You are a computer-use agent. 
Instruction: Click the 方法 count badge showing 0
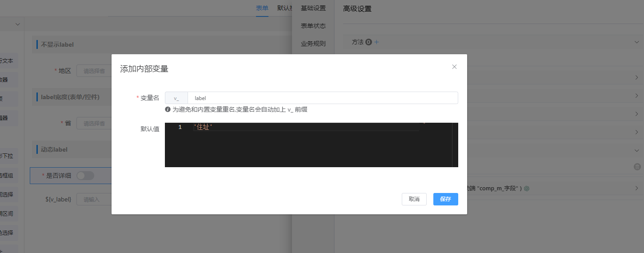(x=368, y=42)
